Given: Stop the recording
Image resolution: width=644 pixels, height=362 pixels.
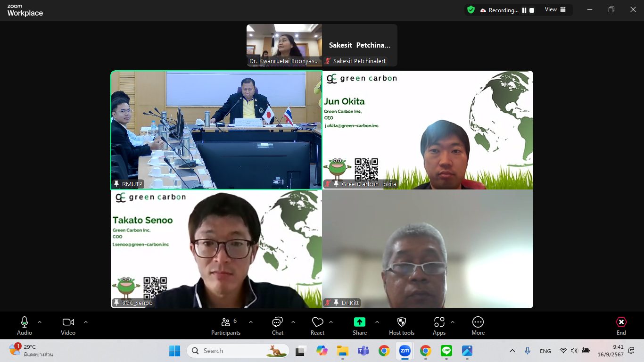Looking at the screenshot, I should point(532,10).
